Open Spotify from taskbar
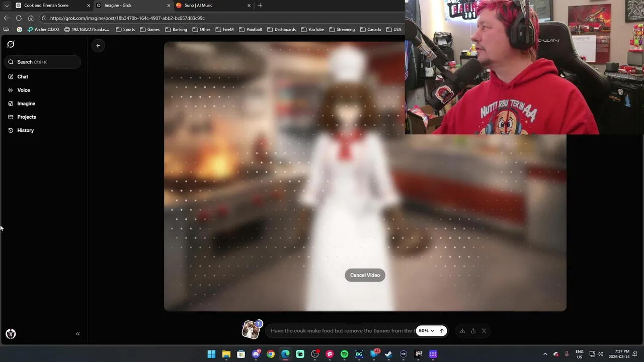 (x=344, y=354)
